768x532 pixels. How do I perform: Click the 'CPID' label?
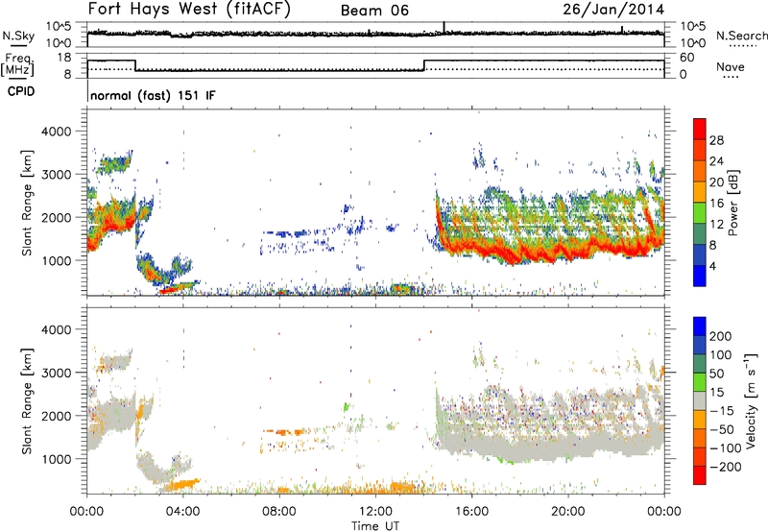(21, 91)
